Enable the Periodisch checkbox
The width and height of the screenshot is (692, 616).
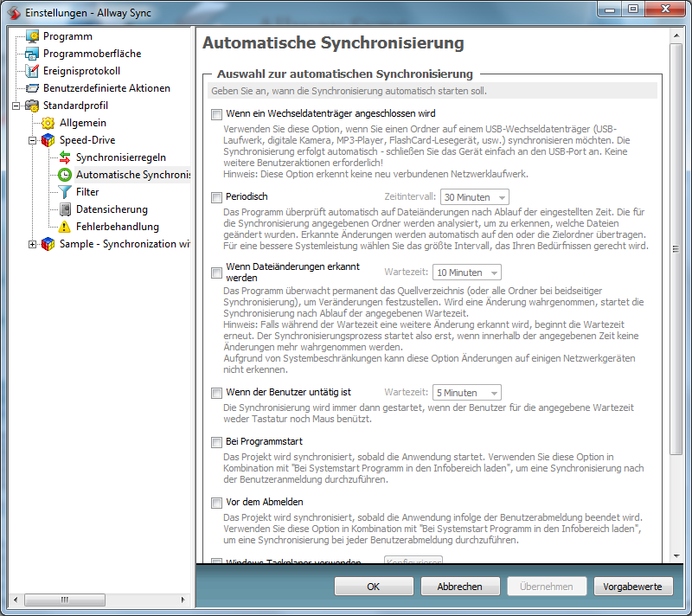[217, 197]
